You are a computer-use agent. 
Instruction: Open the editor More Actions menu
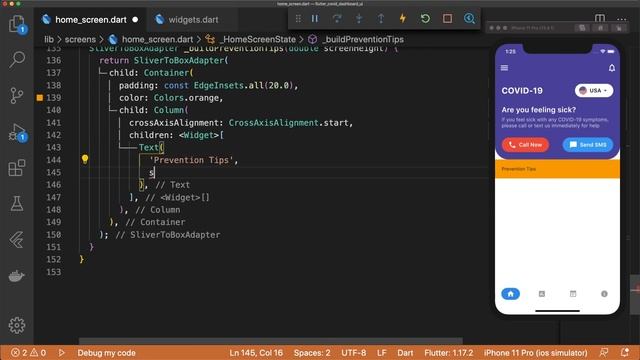[622, 19]
